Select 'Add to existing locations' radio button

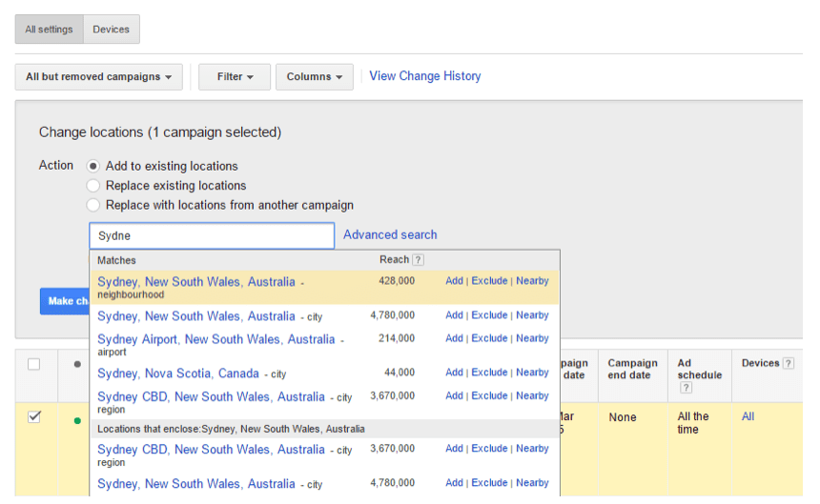93,166
